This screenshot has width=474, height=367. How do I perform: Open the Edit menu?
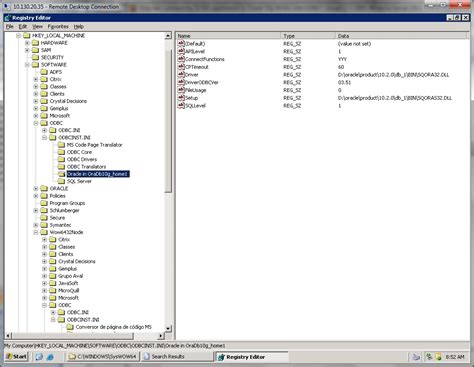coord(23,26)
